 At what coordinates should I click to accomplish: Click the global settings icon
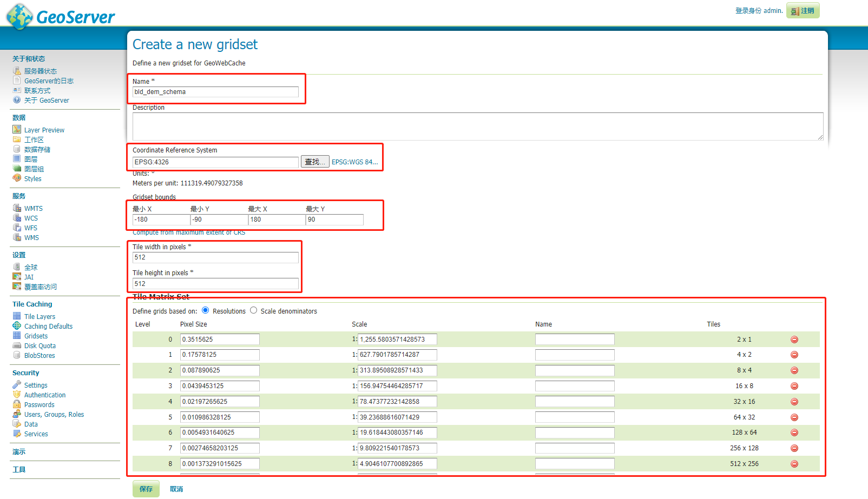pos(17,267)
